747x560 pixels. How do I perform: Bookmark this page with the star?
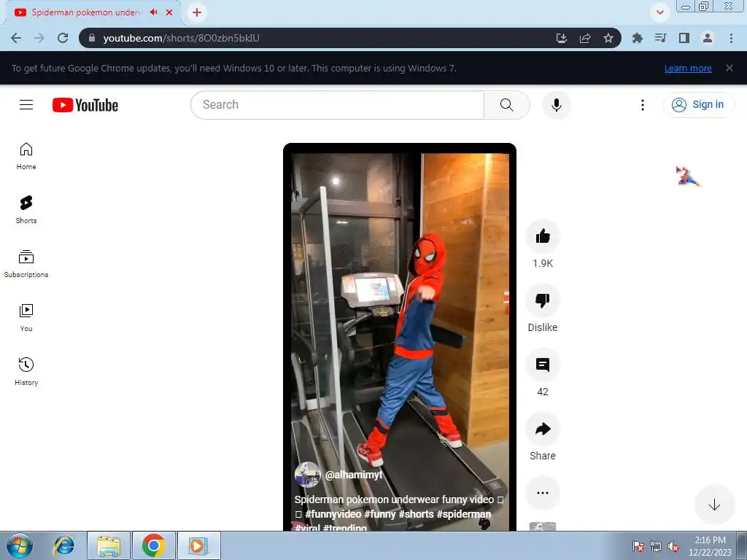(608, 38)
